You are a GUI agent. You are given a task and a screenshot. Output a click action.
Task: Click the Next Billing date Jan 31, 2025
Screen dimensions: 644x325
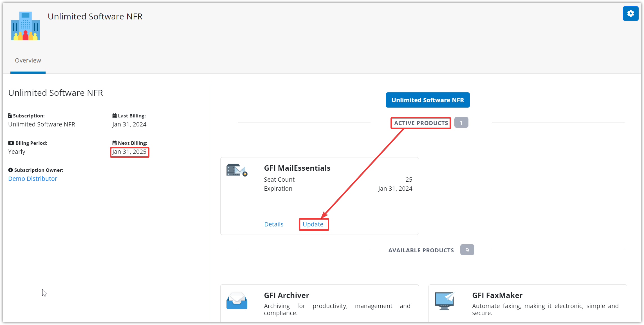(129, 152)
